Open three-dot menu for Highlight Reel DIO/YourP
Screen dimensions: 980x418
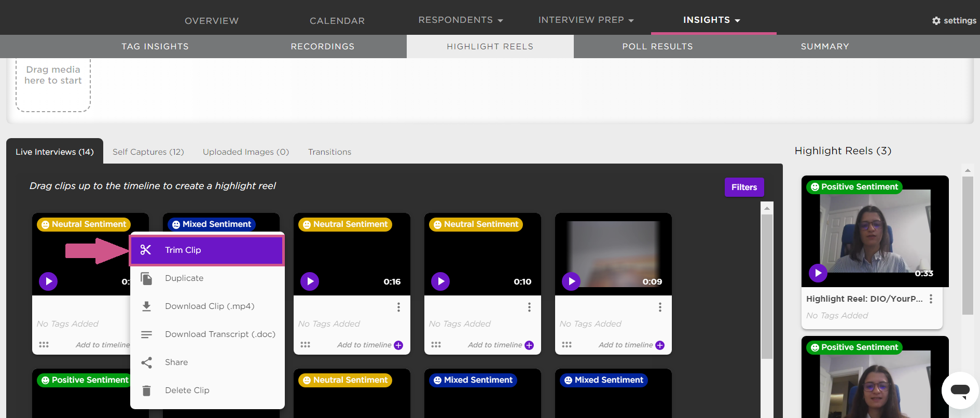pos(931,299)
